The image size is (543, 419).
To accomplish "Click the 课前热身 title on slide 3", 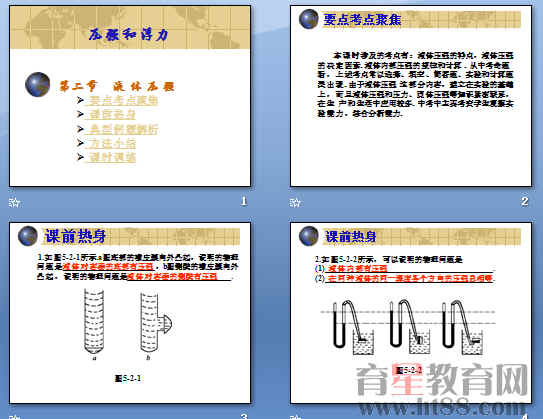I will coord(75,237).
